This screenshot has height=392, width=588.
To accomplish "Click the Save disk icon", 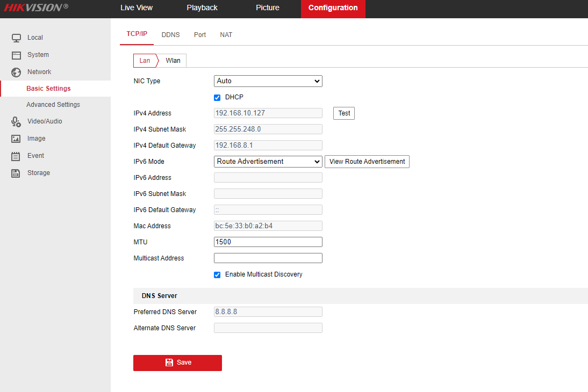I will point(168,362).
